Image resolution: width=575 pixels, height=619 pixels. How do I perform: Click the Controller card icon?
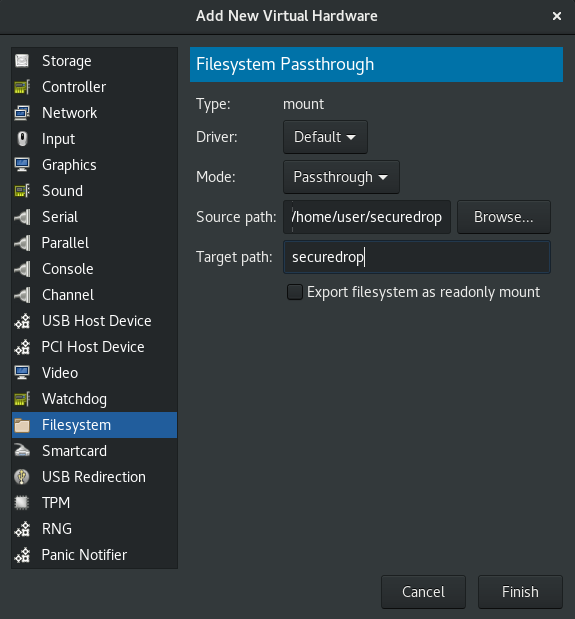click(22, 87)
